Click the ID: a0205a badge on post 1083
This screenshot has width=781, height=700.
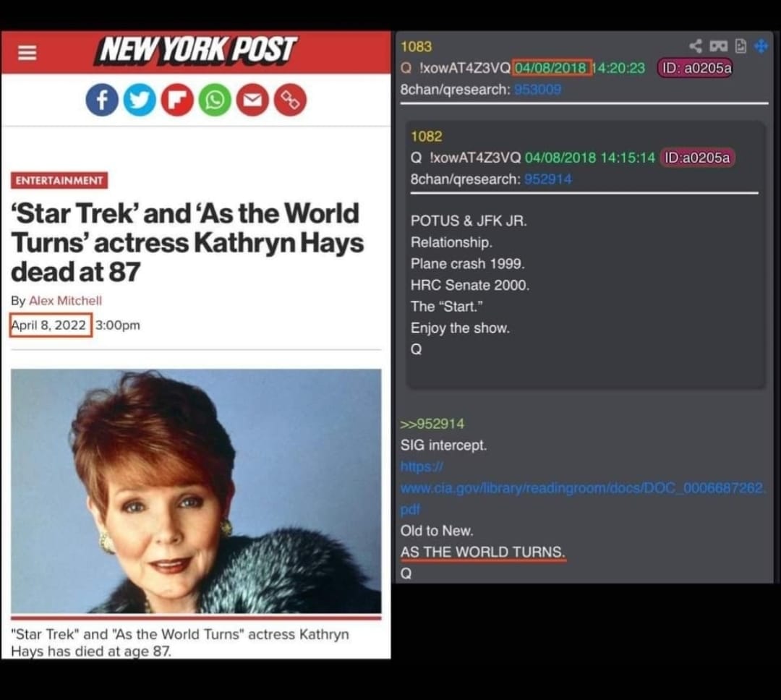[696, 68]
